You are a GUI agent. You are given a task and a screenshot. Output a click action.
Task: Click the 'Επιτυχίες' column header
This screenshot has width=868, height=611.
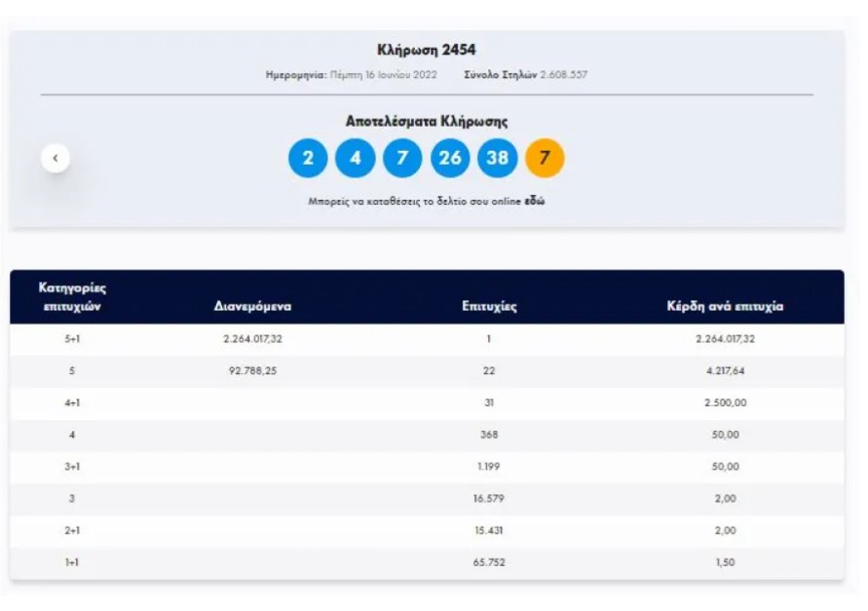click(x=489, y=306)
